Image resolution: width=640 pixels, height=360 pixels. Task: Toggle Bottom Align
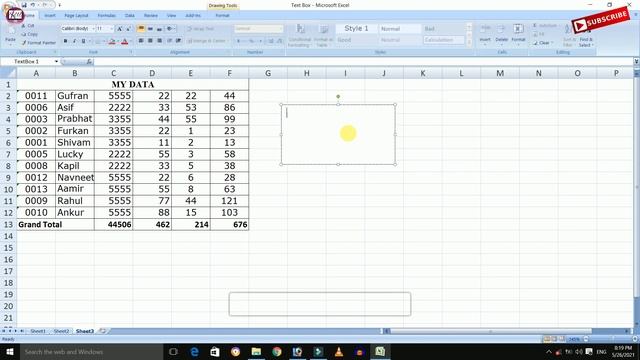[x=159, y=29]
